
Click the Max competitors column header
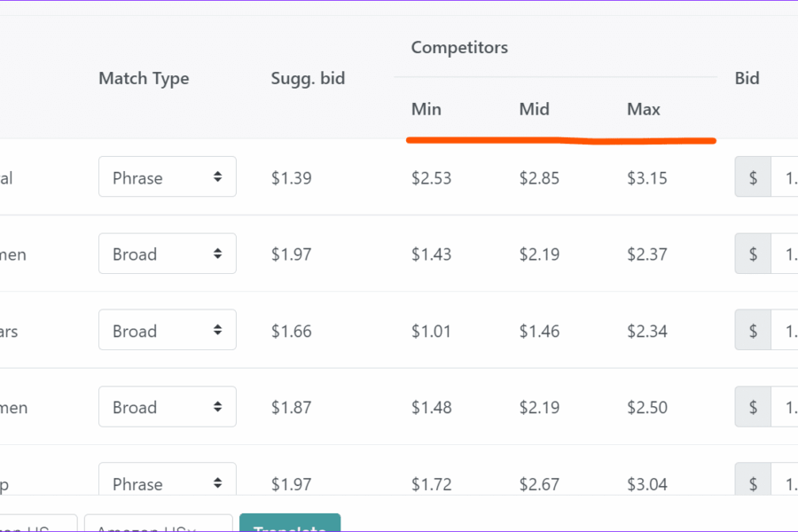pyautogui.click(x=644, y=109)
